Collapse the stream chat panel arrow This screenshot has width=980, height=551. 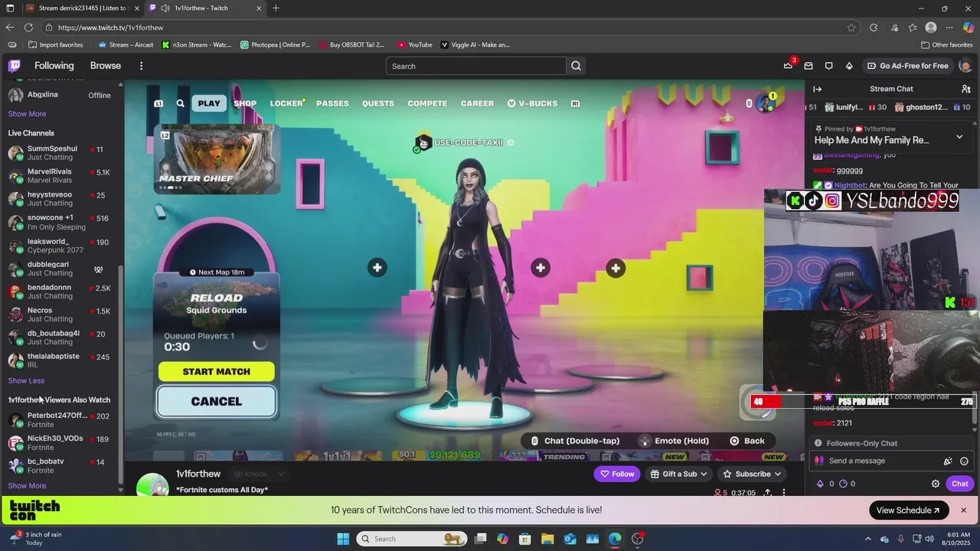[817, 89]
